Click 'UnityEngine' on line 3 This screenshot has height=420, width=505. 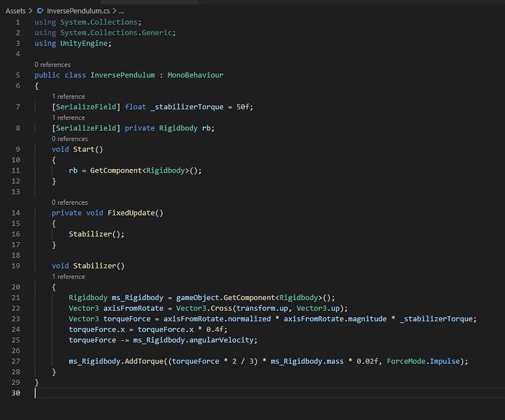tap(84, 44)
